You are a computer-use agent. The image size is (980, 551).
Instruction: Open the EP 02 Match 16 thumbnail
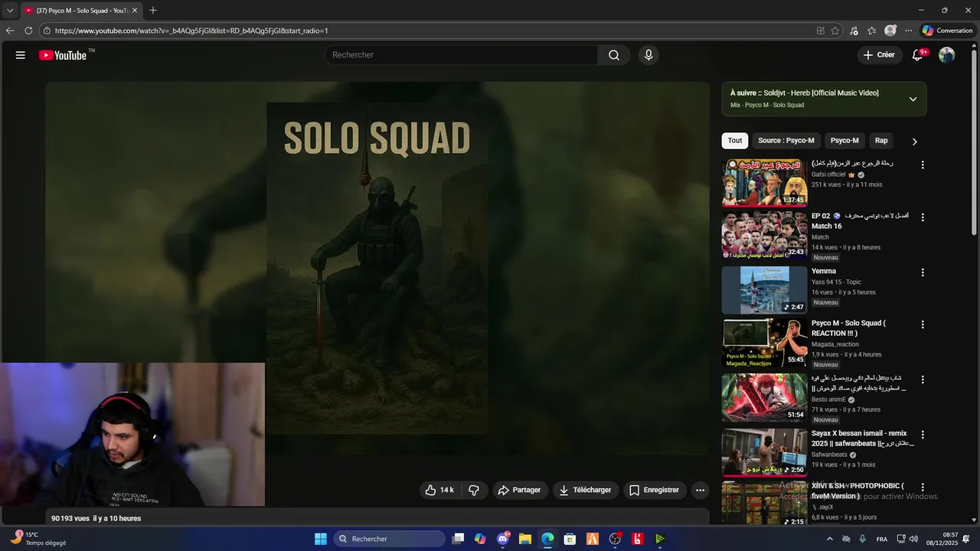click(764, 235)
